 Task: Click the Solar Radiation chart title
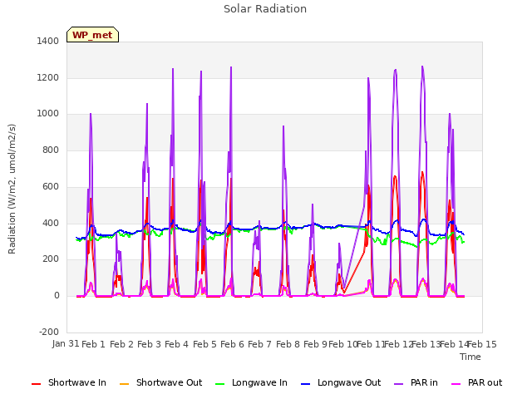(265, 9)
